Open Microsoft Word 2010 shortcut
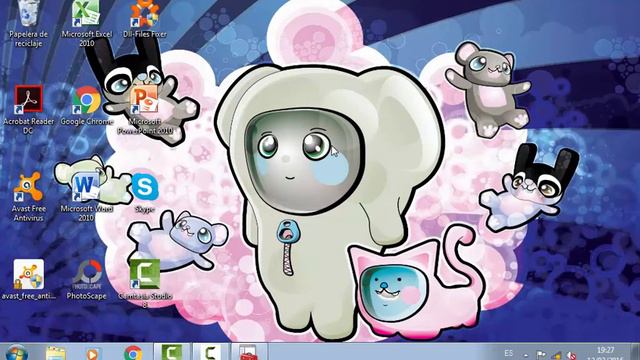This screenshot has width=640, height=360. [x=86, y=197]
